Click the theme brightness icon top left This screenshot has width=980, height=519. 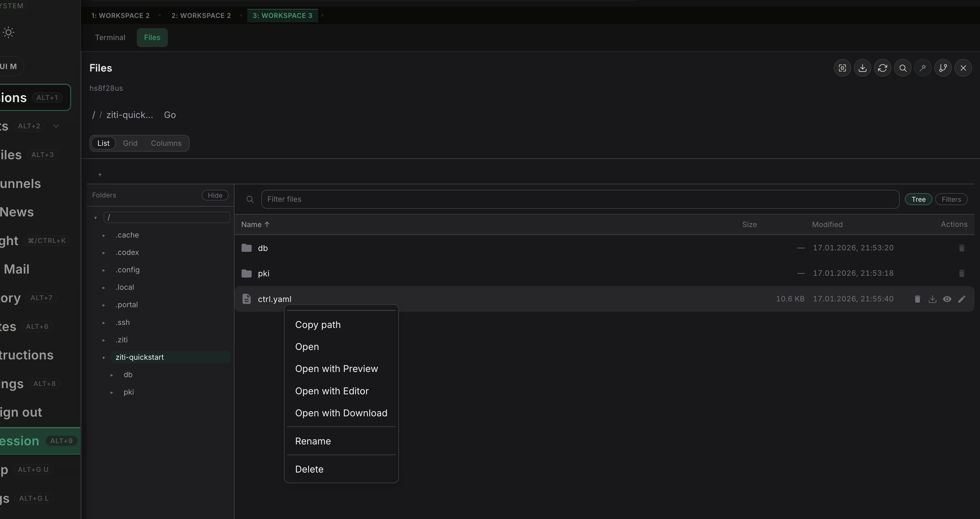pos(8,32)
